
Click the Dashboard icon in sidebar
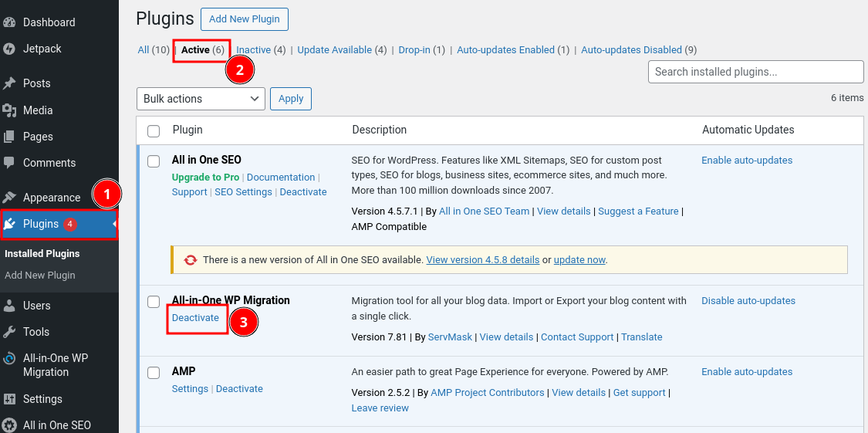(10, 22)
